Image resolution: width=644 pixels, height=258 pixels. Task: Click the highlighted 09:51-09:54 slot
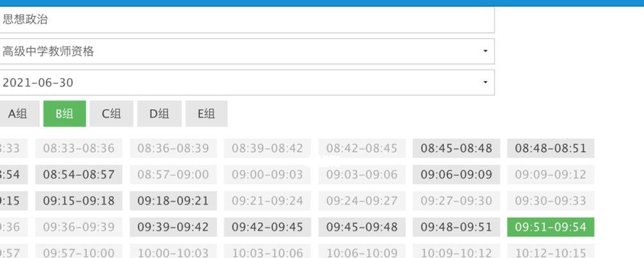tap(551, 227)
